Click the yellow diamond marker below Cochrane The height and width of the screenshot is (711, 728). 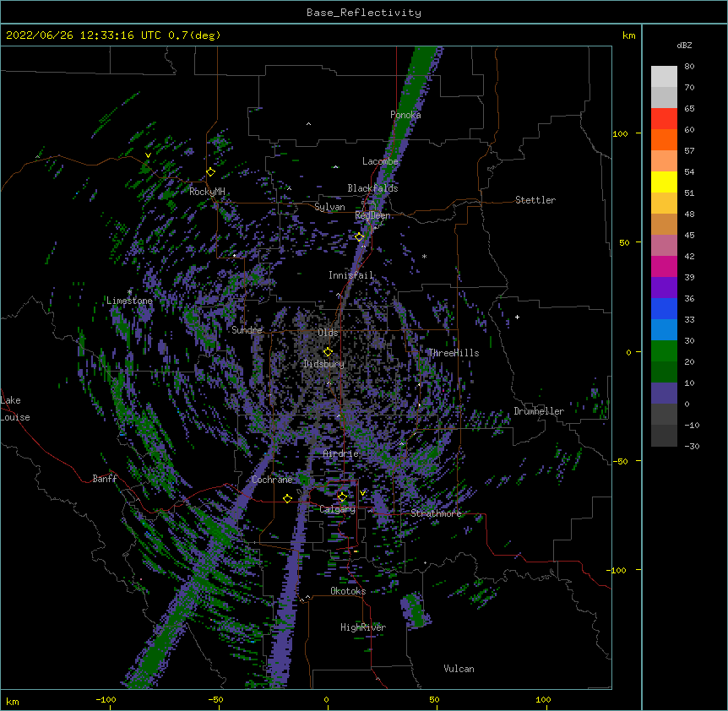[x=287, y=499]
